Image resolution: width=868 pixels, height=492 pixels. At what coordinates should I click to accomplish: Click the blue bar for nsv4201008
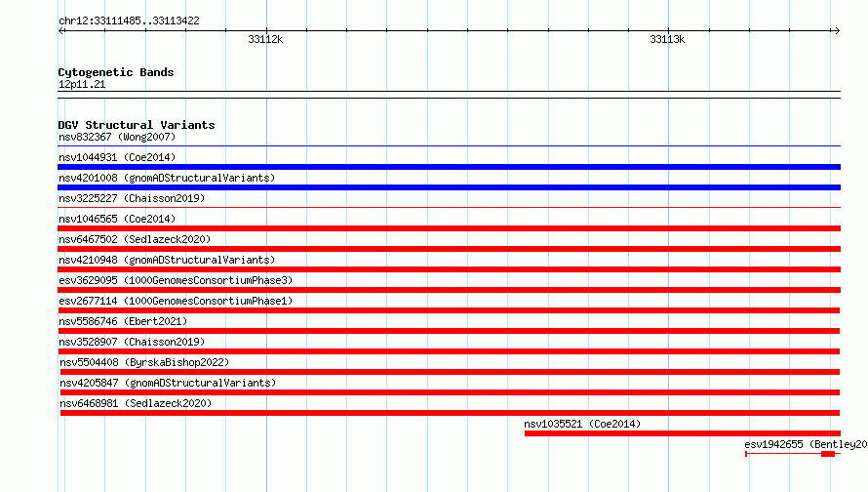coord(449,187)
